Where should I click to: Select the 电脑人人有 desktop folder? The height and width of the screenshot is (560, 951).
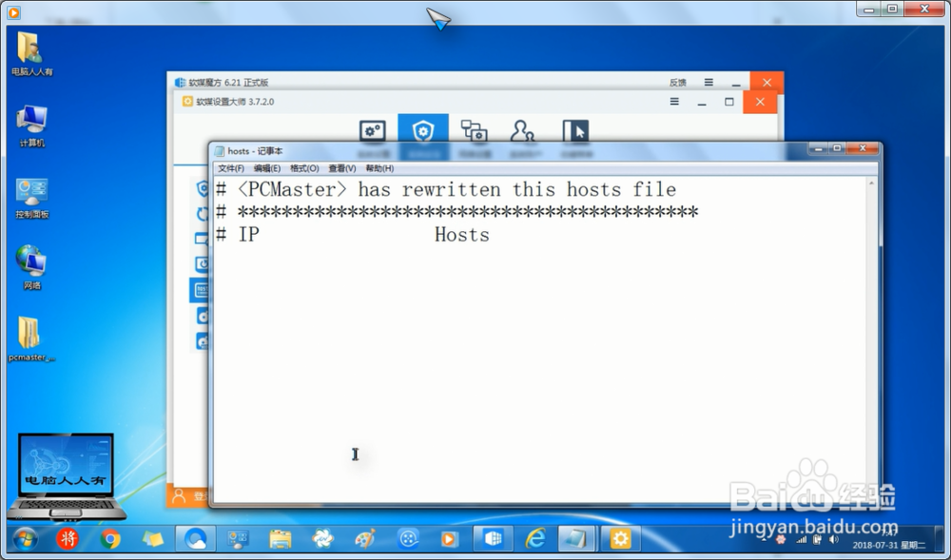tap(31, 53)
